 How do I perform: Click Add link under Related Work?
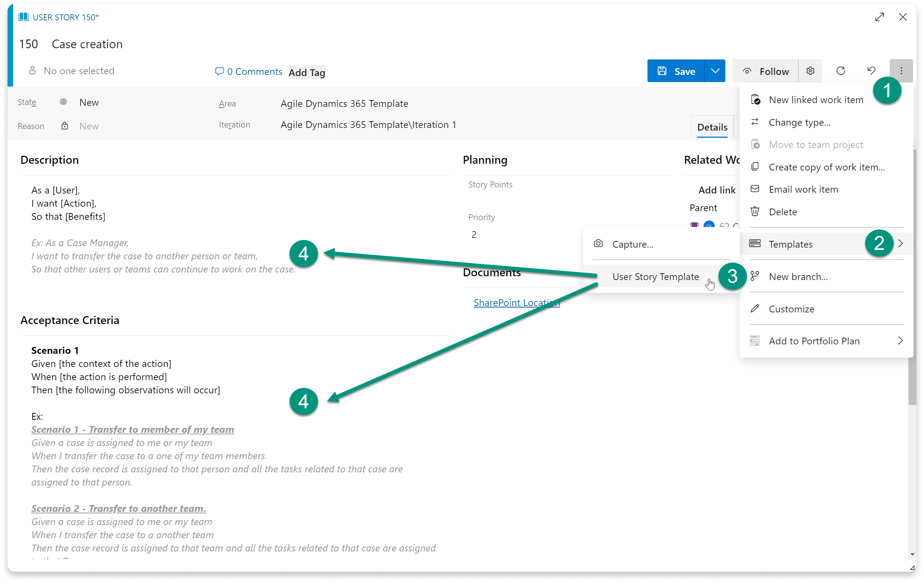(716, 190)
